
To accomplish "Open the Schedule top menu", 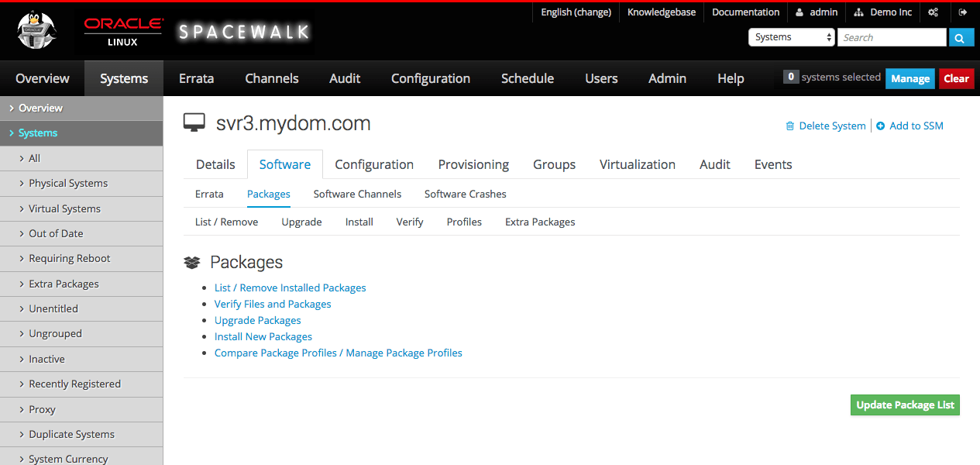I will (528, 78).
